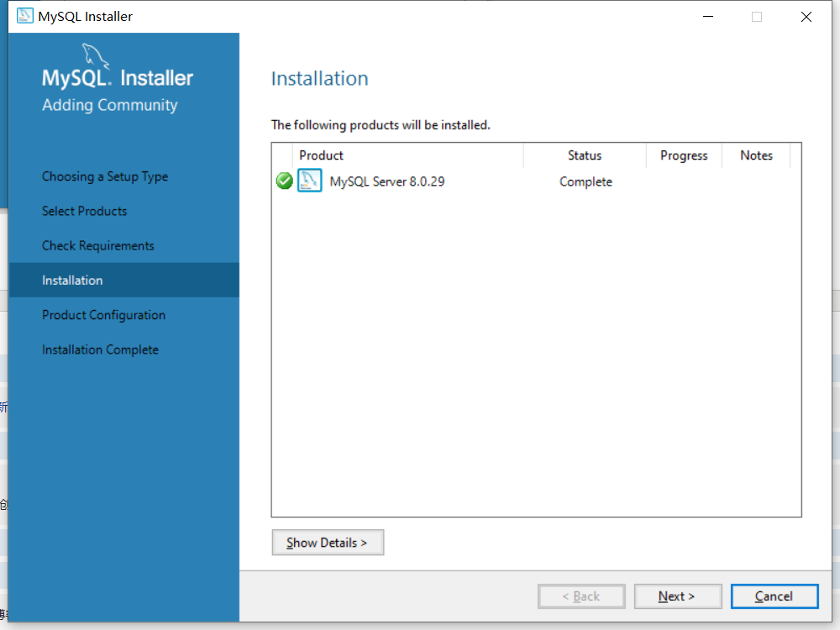Select the Product Configuration step
This screenshot has width=840, height=630.
[x=104, y=315]
